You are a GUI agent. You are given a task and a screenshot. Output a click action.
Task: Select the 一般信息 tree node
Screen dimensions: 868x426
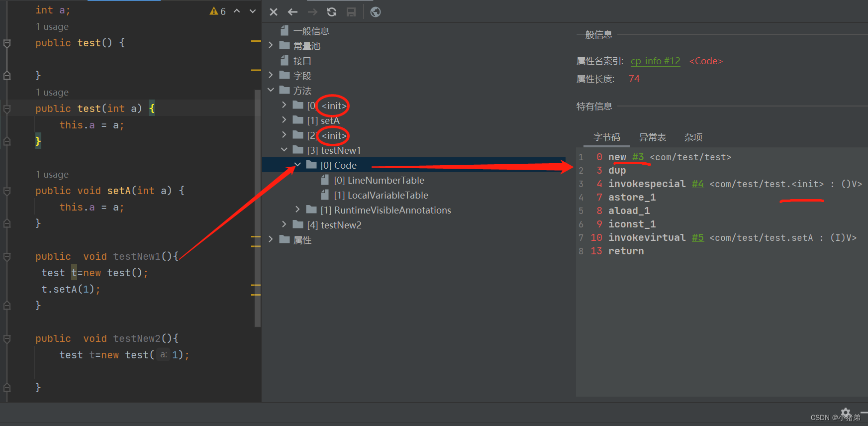311,31
